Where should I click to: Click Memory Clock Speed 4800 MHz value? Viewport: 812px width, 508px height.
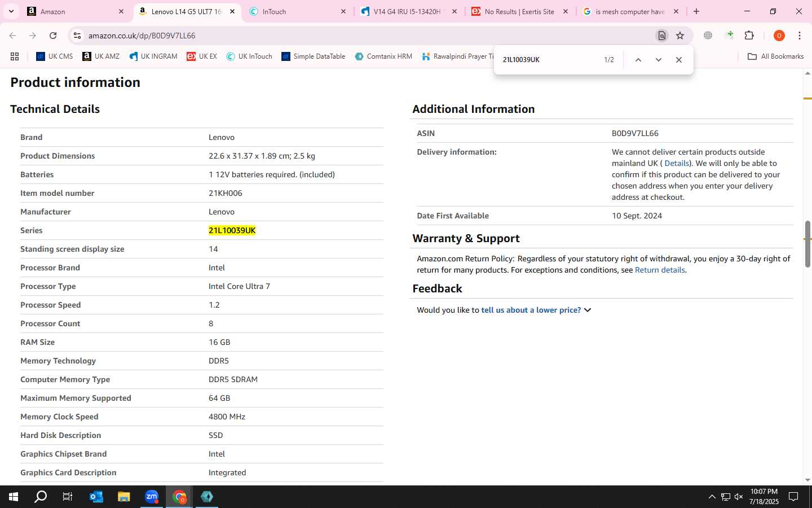pyautogui.click(x=227, y=417)
